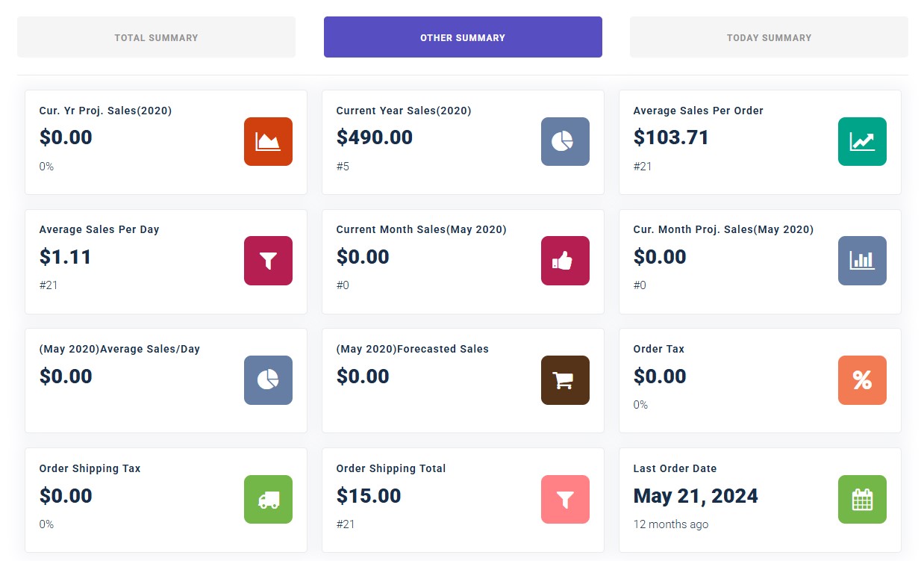The image size is (924, 561).
Task: Click the orange area chart icon
Action: tap(268, 141)
